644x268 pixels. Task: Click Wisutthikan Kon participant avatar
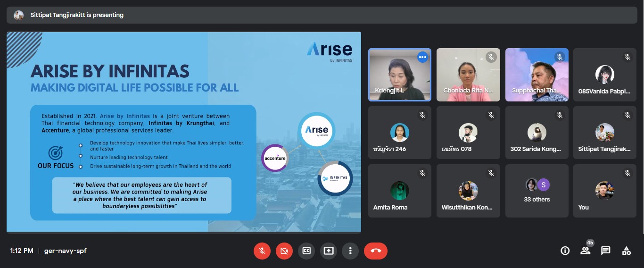click(x=468, y=191)
